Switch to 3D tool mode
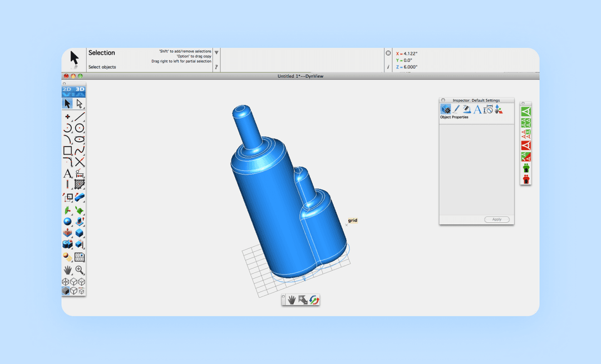Screen dimensions: 601x364 80,89
